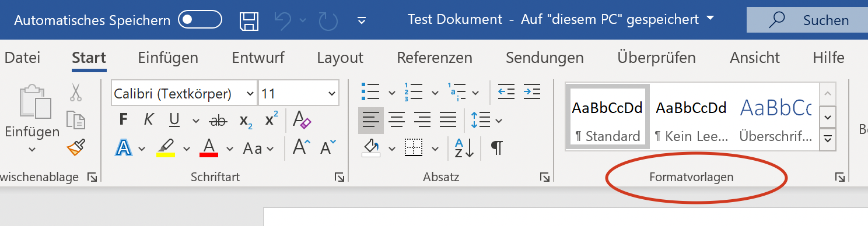Click the decrease font size icon
The image size is (868, 226).
pos(328,147)
